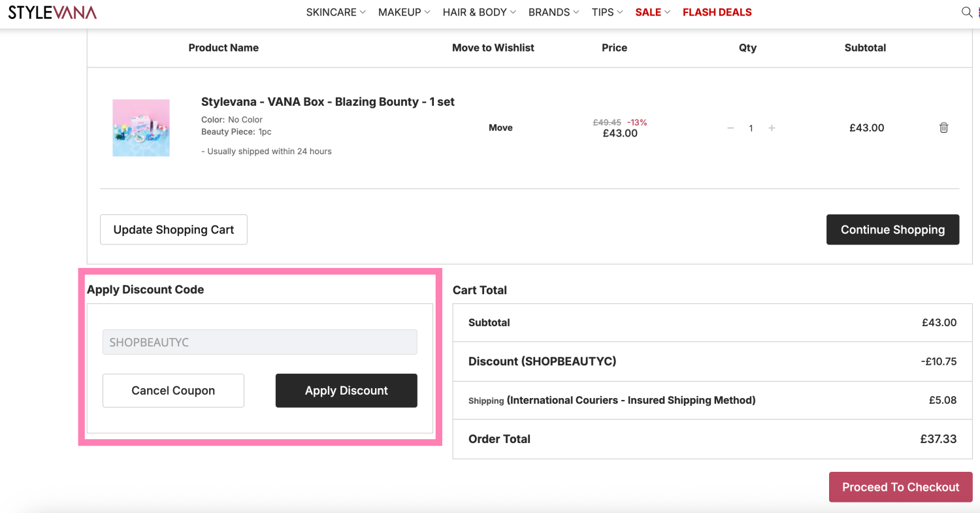Click Update Shopping Cart button
The image size is (980, 513).
[174, 229]
